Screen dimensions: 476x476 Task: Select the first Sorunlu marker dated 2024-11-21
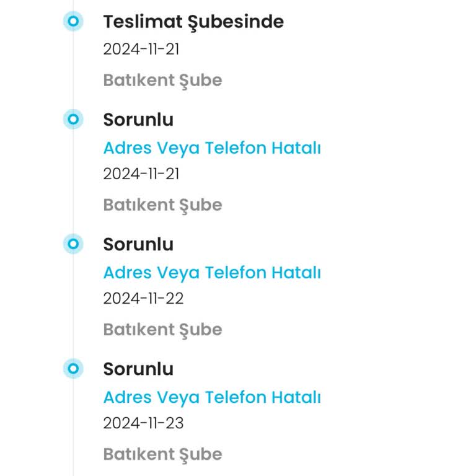coord(73,119)
